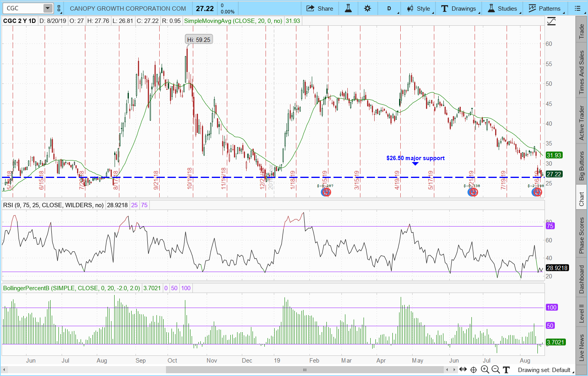Open the Share menu
The image size is (588, 376).
320,8
